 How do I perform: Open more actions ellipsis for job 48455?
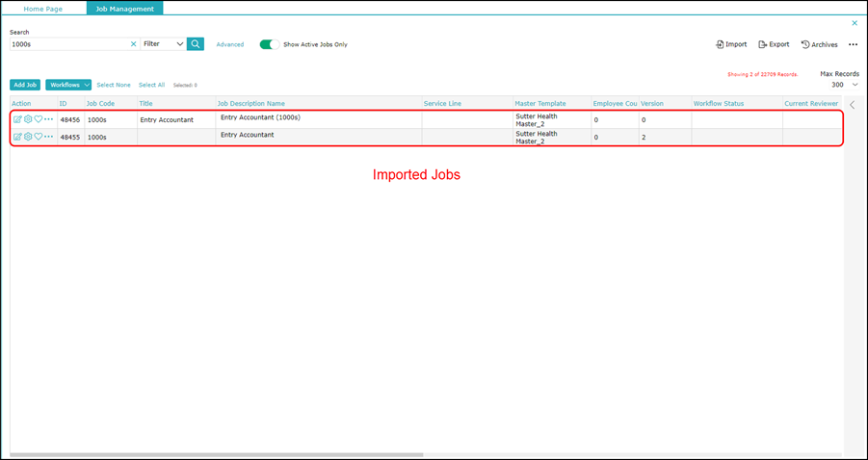click(49, 136)
